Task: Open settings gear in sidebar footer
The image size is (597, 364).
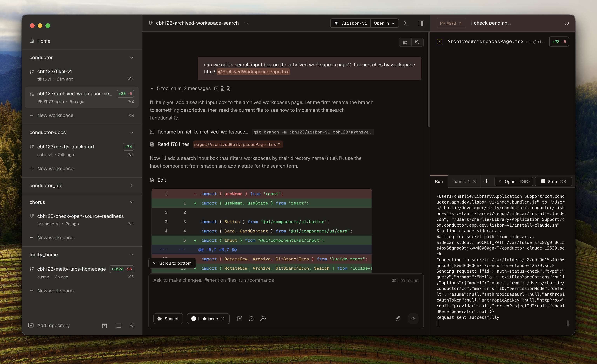Action: pos(132,326)
